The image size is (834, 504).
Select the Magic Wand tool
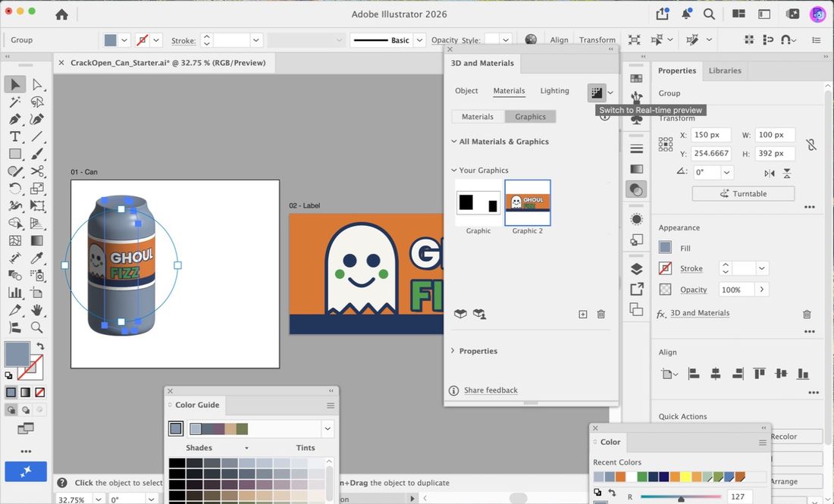pos(15,102)
